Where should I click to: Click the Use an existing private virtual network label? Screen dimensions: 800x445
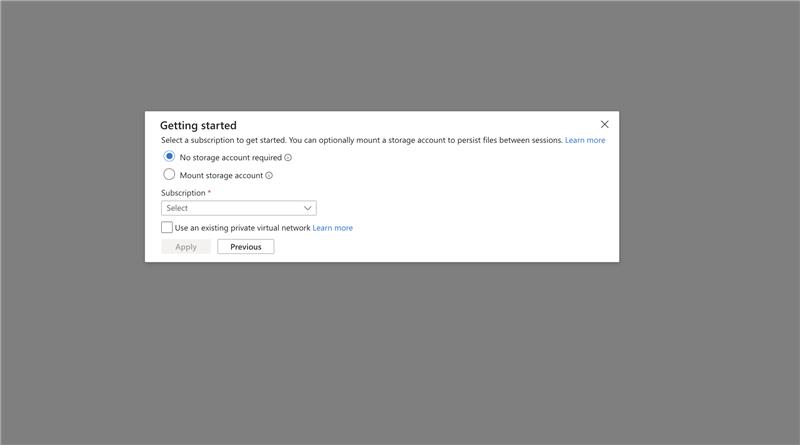[242, 228]
